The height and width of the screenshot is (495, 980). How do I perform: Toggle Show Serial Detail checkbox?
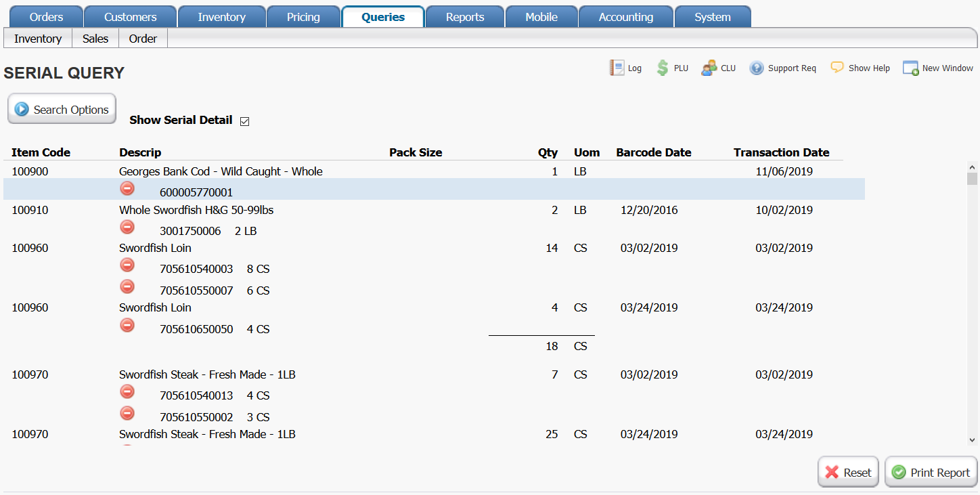245,121
